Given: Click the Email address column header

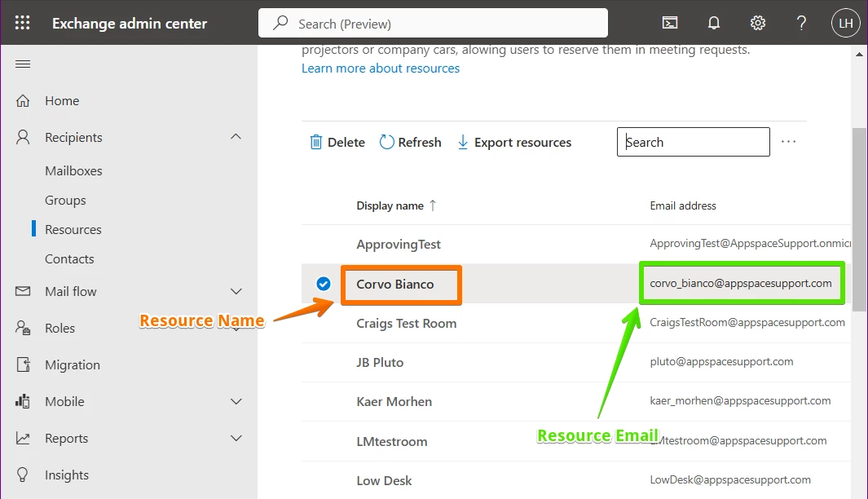Looking at the screenshot, I should coord(682,205).
